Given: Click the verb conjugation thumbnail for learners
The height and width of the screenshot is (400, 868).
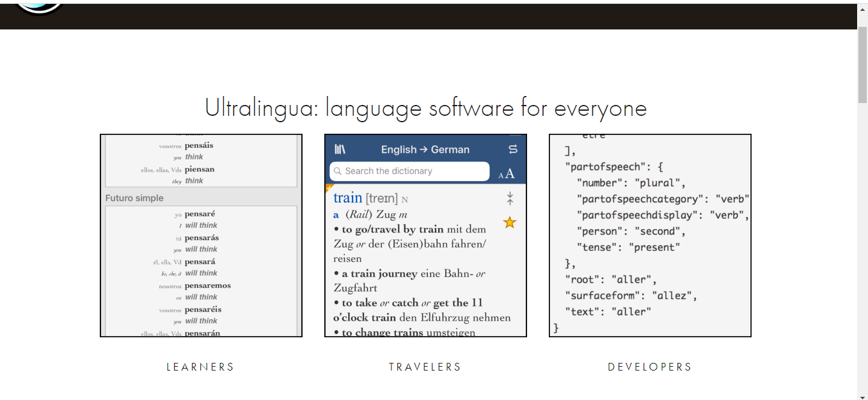Looking at the screenshot, I should click(x=201, y=236).
